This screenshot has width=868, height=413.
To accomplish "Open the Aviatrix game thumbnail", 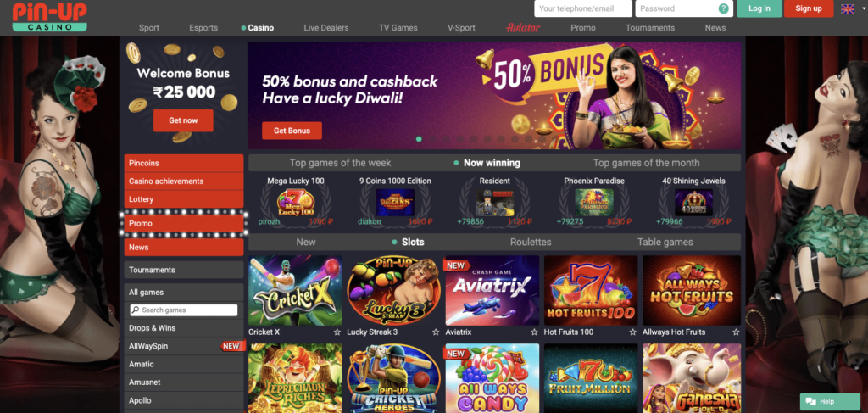I will click(492, 290).
